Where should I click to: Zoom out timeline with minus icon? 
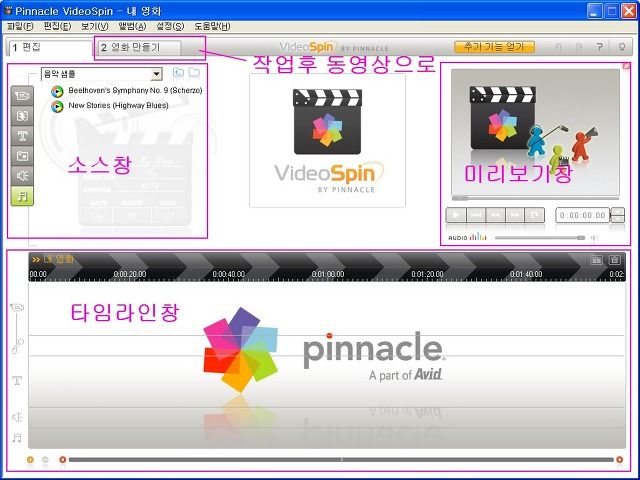coord(45,460)
